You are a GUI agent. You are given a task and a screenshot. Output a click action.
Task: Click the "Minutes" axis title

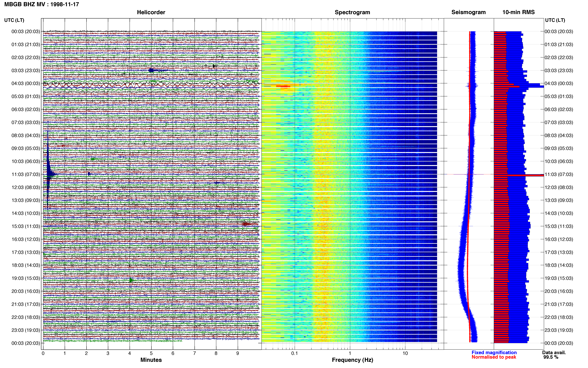click(151, 360)
